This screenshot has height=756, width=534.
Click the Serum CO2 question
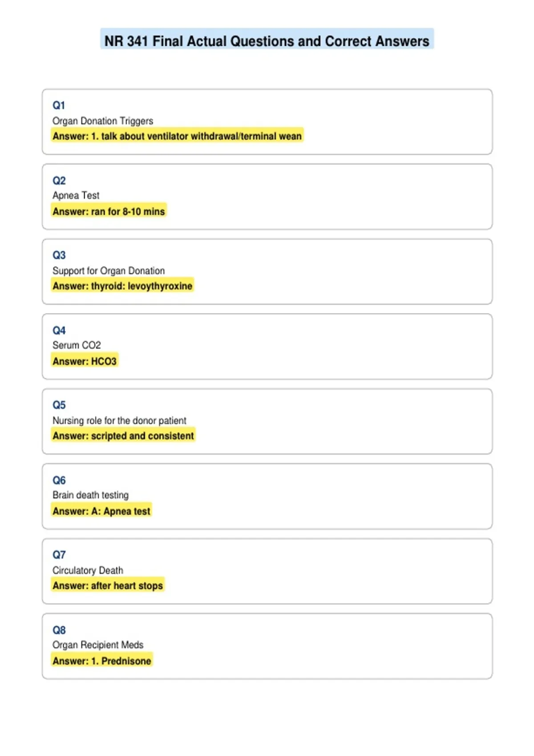tap(77, 345)
